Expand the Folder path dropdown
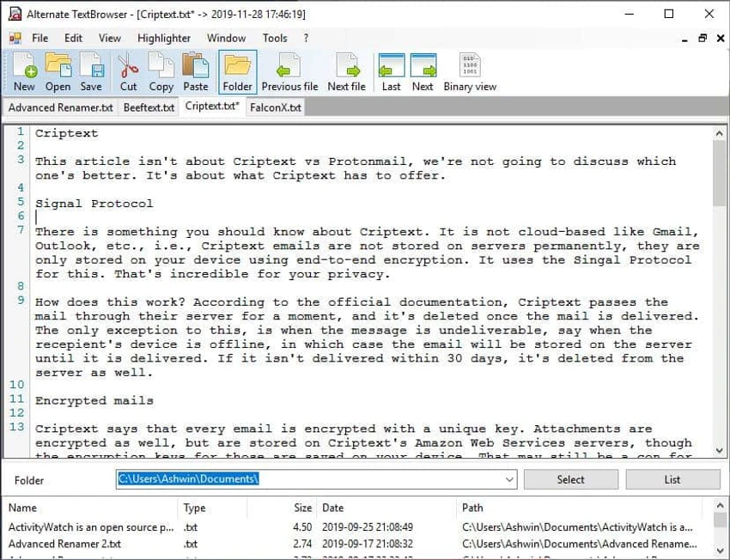The height and width of the screenshot is (560, 730). 509,479
